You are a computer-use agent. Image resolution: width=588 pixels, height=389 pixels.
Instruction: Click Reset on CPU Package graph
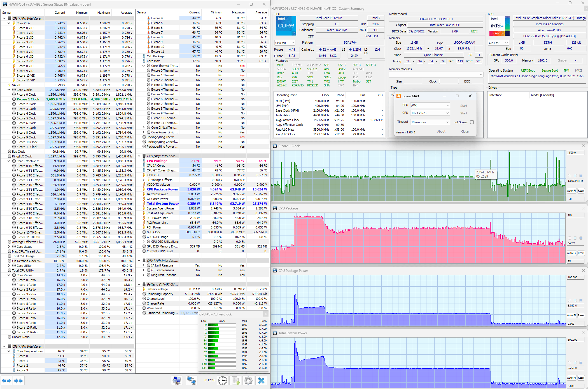click(581, 253)
